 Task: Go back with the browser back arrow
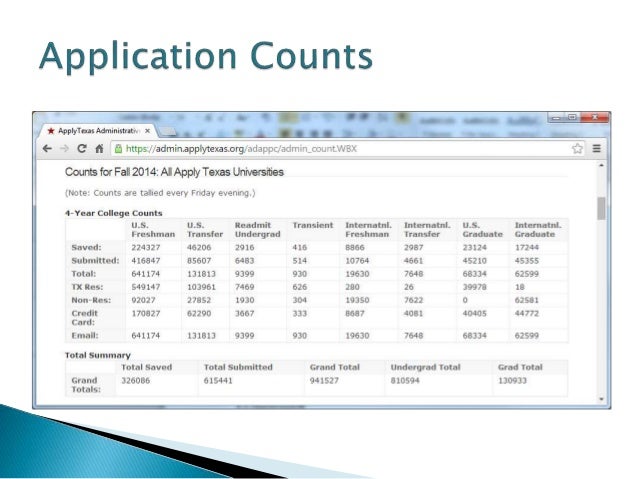(x=47, y=149)
